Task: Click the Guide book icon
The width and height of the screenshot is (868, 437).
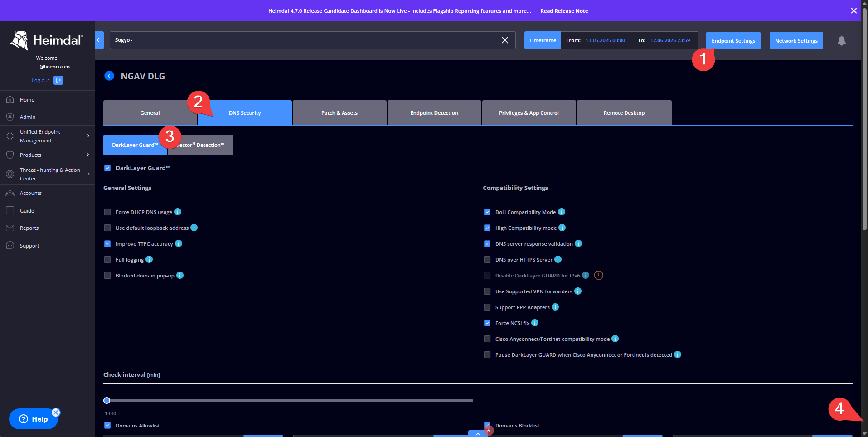Action: click(x=10, y=211)
